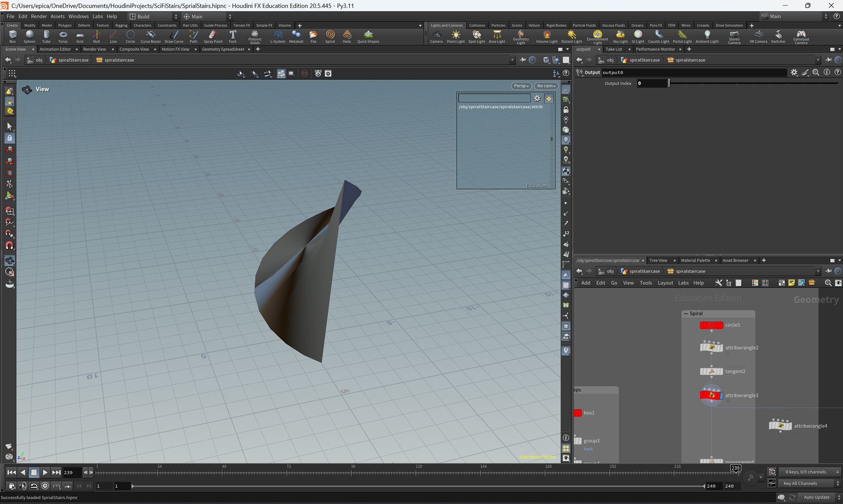The height and width of the screenshot is (504, 843).
Task: Select the Font shelf tool
Action: pos(233,36)
